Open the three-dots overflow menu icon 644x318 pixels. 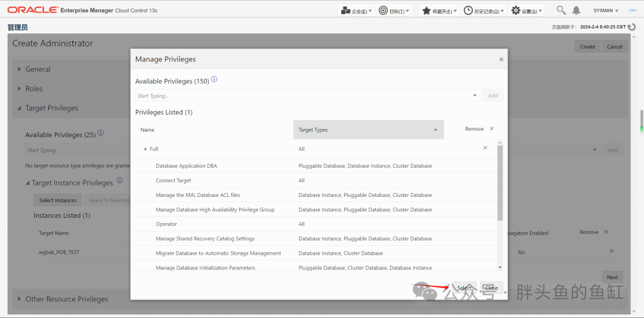coord(633,10)
